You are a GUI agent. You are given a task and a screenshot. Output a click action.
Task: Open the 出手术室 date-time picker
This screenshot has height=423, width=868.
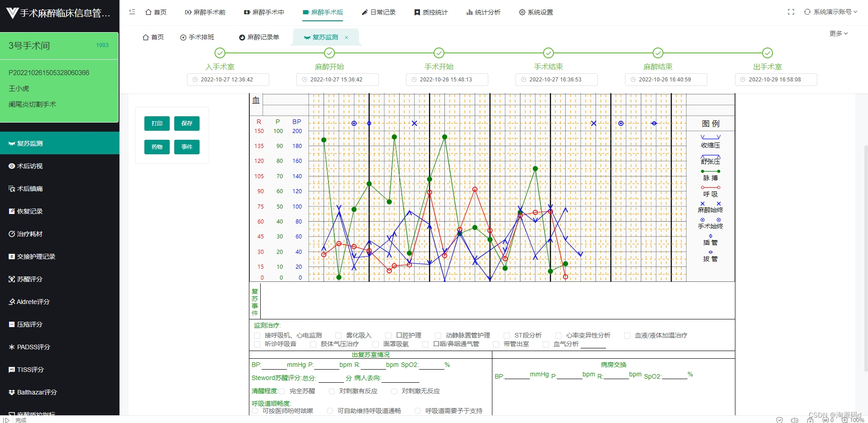776,80
